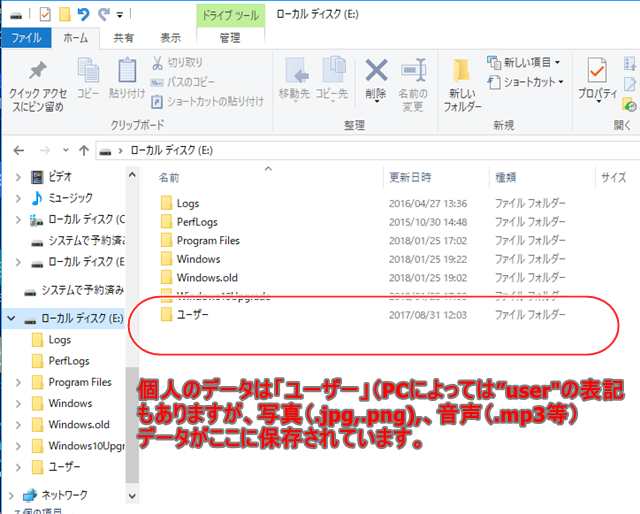Click the address bar path field
This screenshot has width=640, height=514.
(x=367, y=151)
